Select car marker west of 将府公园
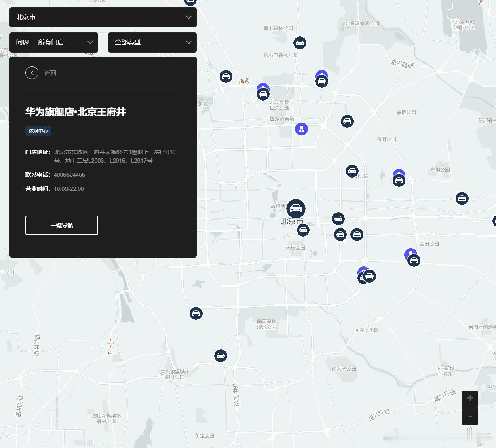Viewport: 496px width, 448px height. 347,121
